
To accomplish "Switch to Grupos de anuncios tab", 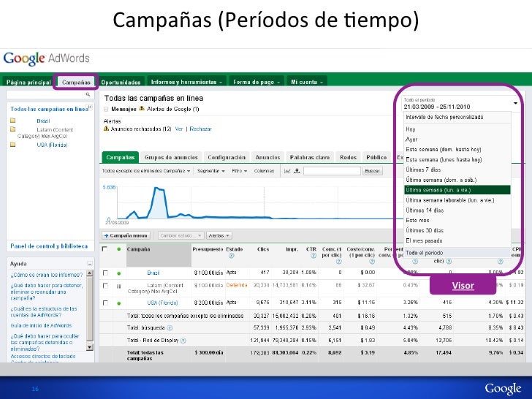I will (171, 157).
